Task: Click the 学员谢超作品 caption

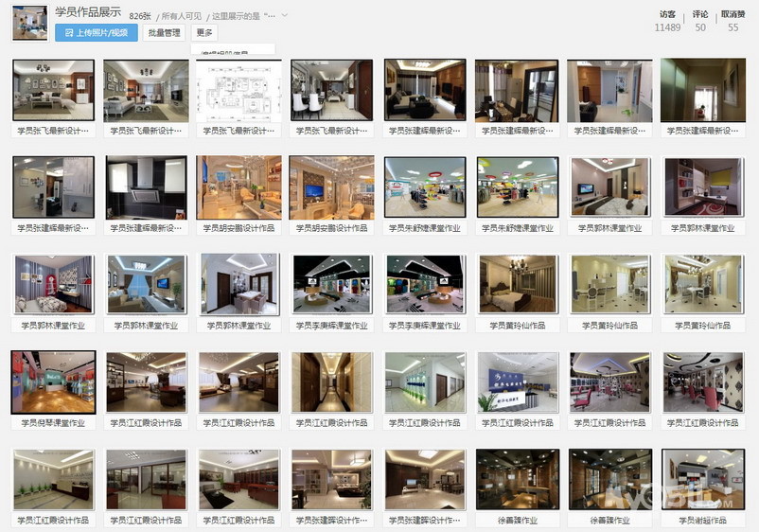Action: click(x=703, y=521)
